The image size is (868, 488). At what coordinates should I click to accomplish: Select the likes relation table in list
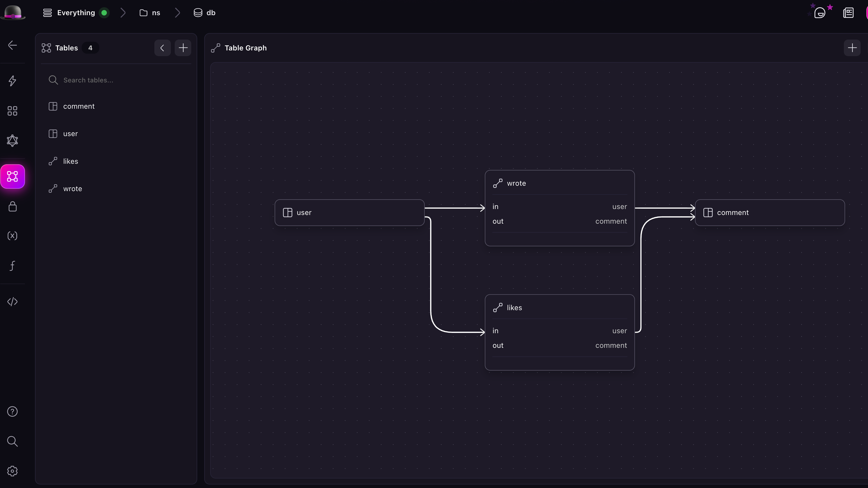[71, 161]
